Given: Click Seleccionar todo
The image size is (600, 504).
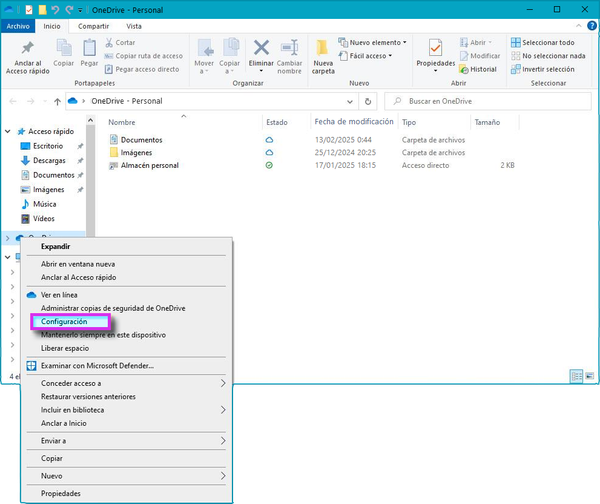Looking at the screenshot, I should 543,42.
